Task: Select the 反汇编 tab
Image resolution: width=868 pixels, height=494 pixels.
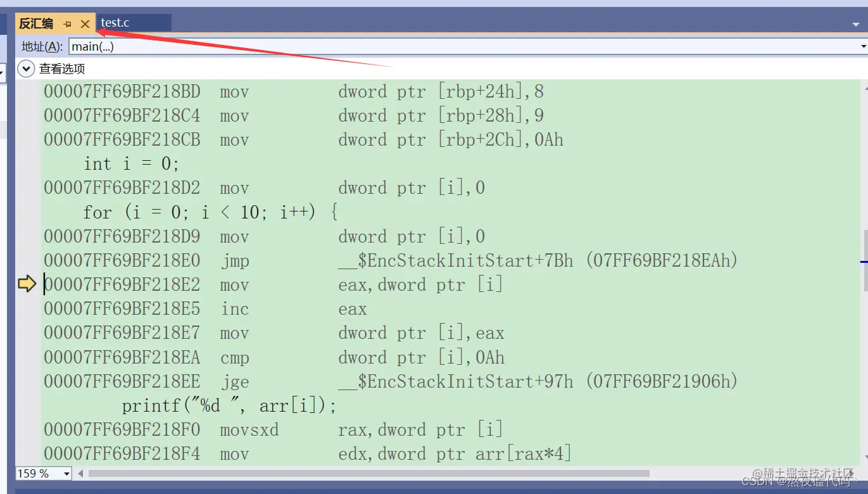Action: tap(36, 24)
